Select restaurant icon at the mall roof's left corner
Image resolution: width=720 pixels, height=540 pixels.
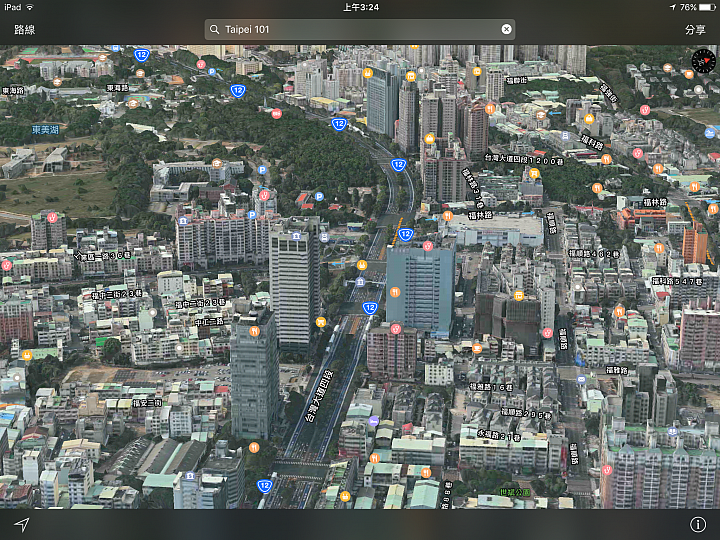click(448, 215)
